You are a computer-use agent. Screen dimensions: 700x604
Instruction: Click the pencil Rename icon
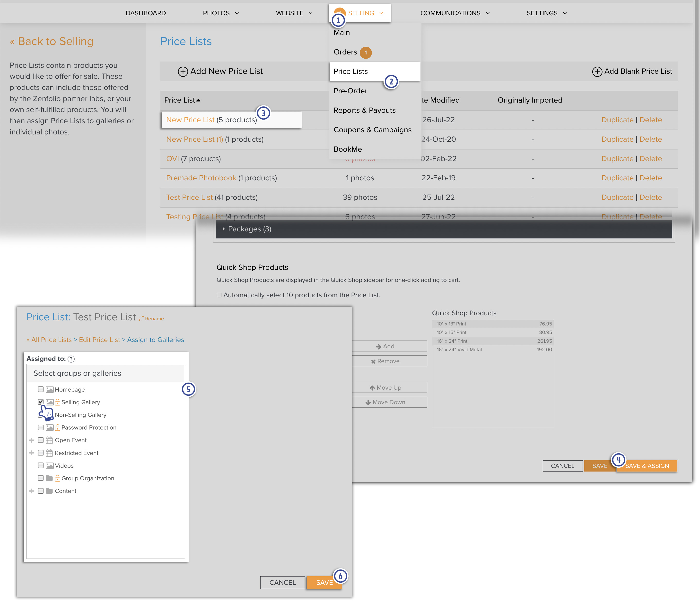141,319
